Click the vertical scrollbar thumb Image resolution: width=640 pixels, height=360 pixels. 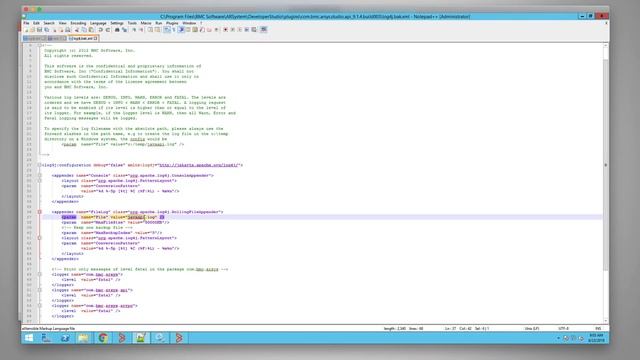click(606, 164)
